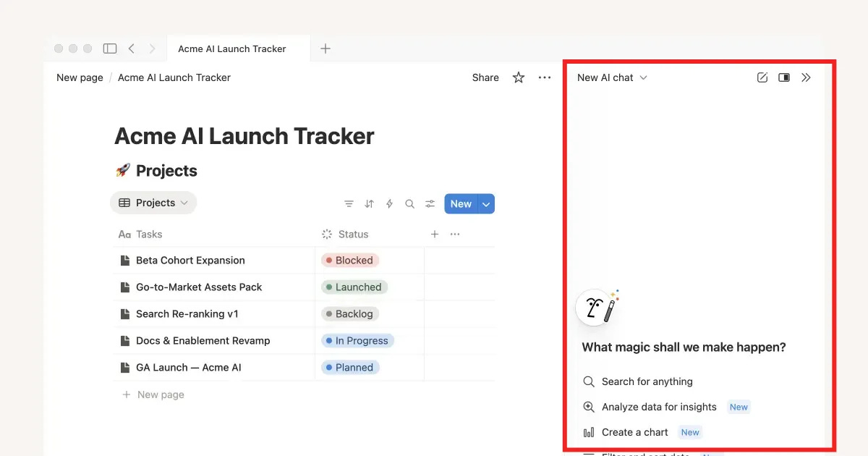The height and width of the screenshot is (456, 868).
Task: Click the Share button
Action: (x=485, y=77)
